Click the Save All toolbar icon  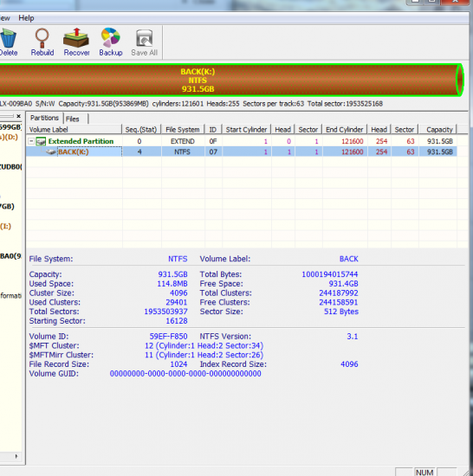(145, 38)
